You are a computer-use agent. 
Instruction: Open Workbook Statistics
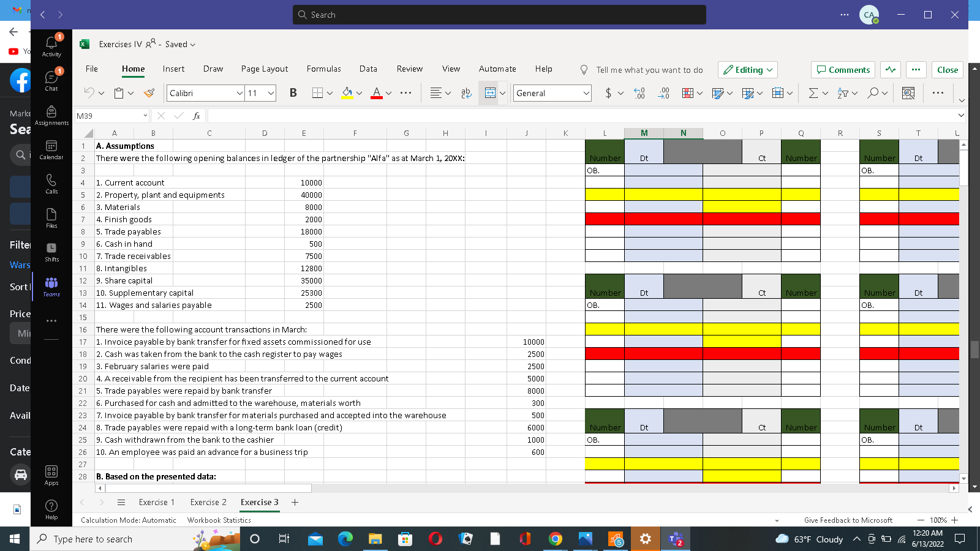coord(219,520)
